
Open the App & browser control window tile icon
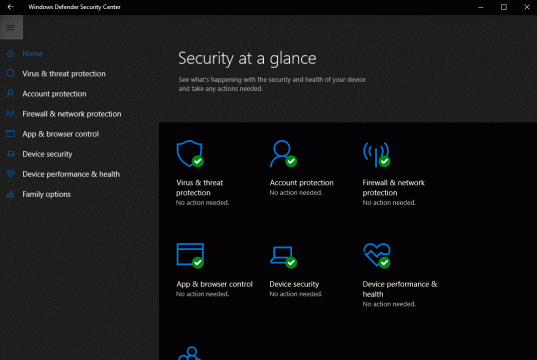[190, 256]
